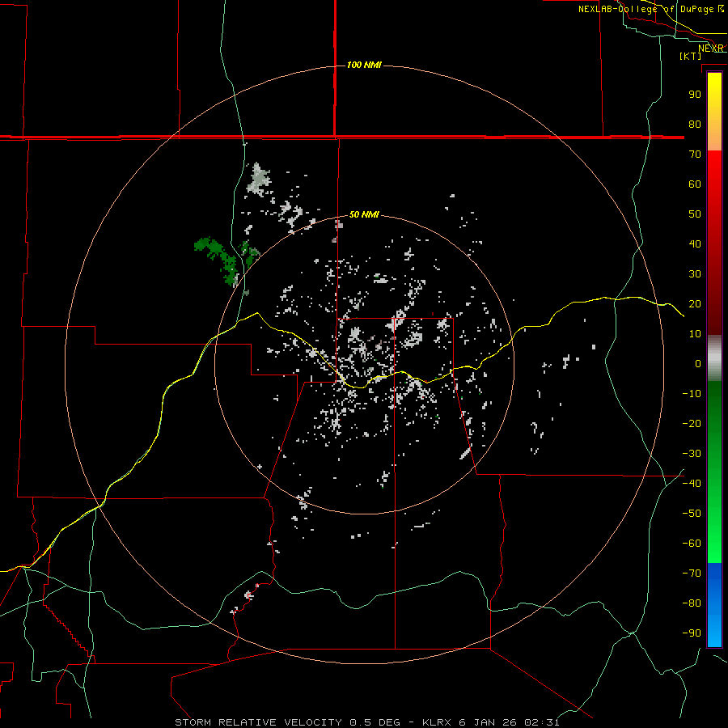
Task: Click the [KT] units label
Action: click(x=691, y=56)
